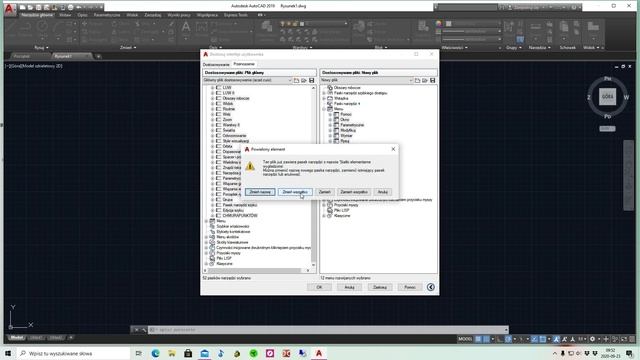640x360 pixels.
Task: Click the MODEL button in the status bar
Action: (465, 339)
